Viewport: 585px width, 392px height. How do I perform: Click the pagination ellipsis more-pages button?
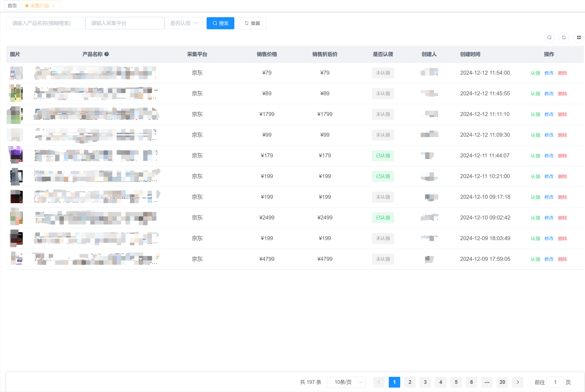[487, 382]
